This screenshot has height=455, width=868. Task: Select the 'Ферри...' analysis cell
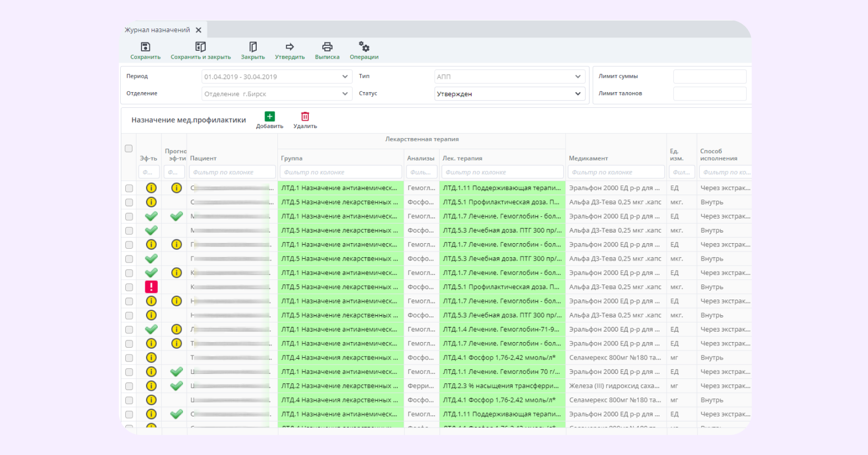coord(422,386)
